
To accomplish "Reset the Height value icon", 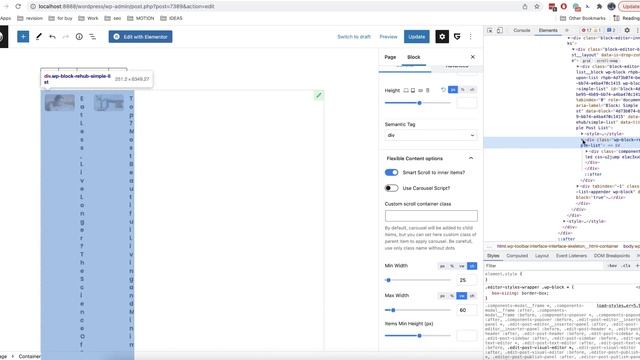I will click(443, 90).
